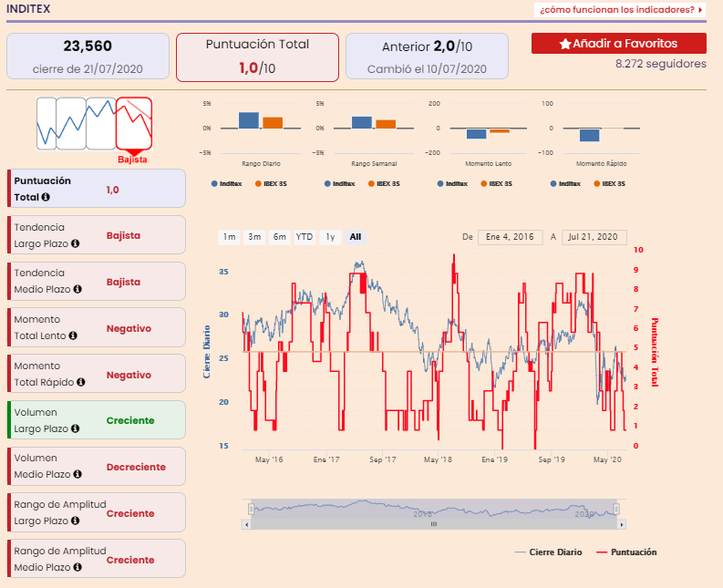Click the Volumen Medio Plazo Decreciente value

coord(136,467)
